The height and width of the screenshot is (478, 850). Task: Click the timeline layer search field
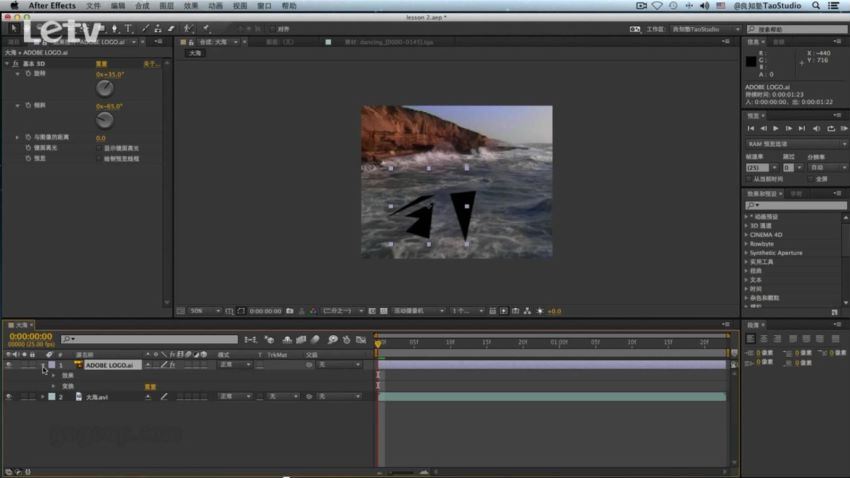click(x=149, y=339)
